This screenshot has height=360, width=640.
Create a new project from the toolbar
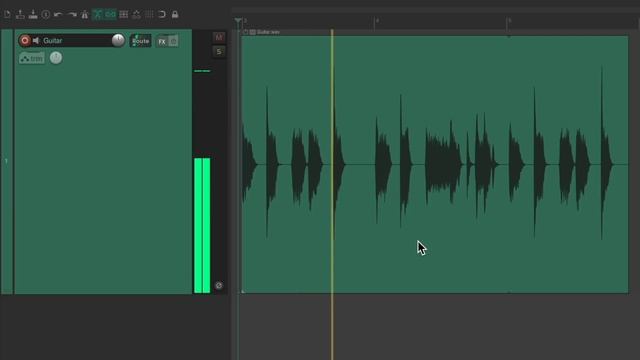(7, 15)
